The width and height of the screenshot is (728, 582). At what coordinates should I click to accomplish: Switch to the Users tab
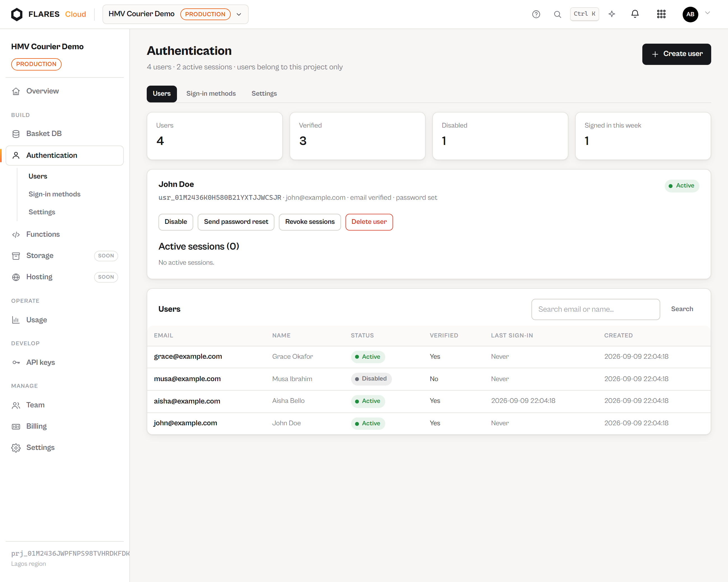(161, 93)
